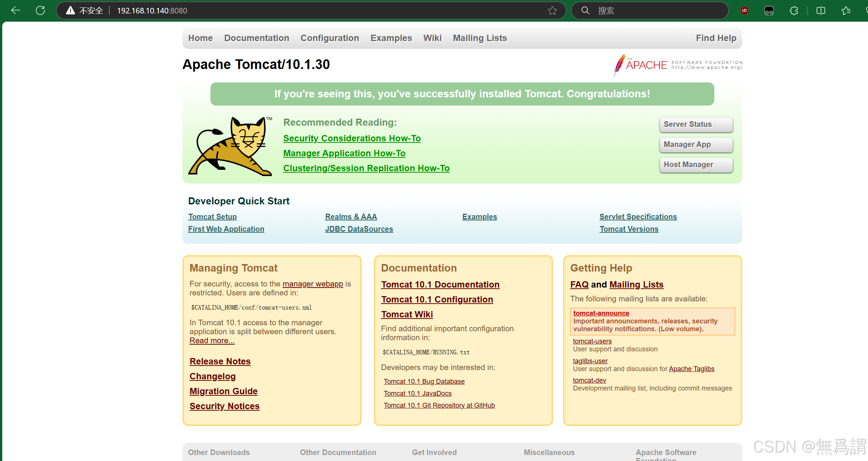
Task: View the Release Notes
Action: [x=220, y=361]
